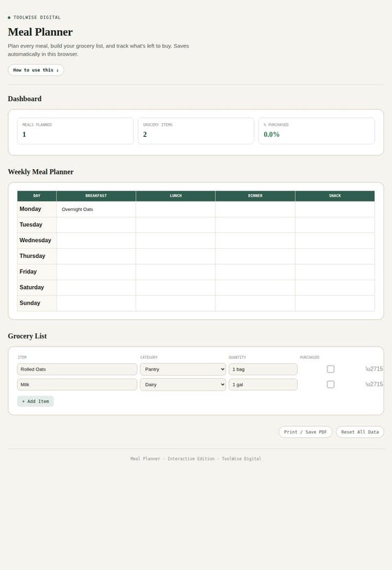
Task: Edit the 1 gal quantity field
Action: (x=263, y=384)
